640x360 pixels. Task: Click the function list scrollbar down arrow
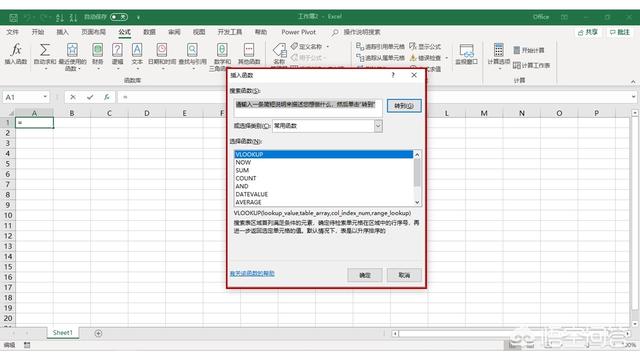point(417,202)
